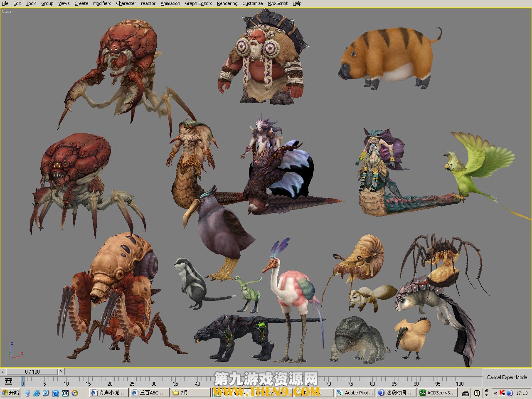Open the Help menu

pyautogui.click(x=297, y=3)
